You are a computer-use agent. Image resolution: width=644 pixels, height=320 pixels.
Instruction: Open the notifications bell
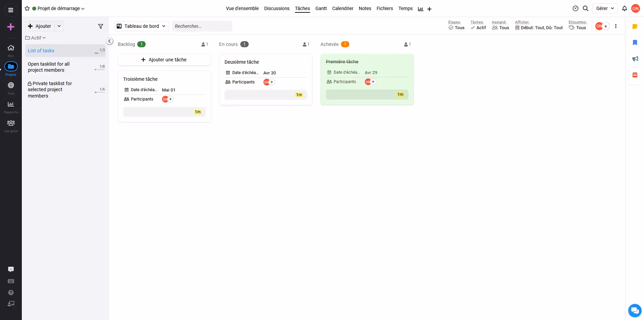click(624, 9)
